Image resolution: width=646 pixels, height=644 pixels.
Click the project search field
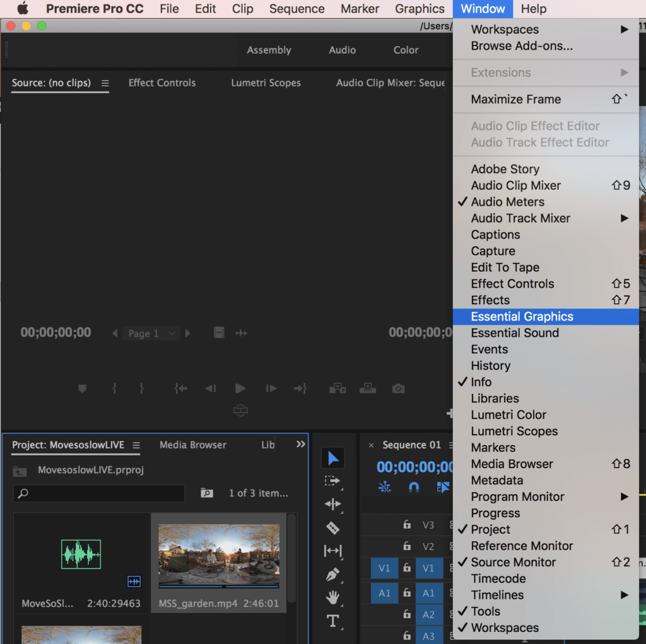point(99,493)
